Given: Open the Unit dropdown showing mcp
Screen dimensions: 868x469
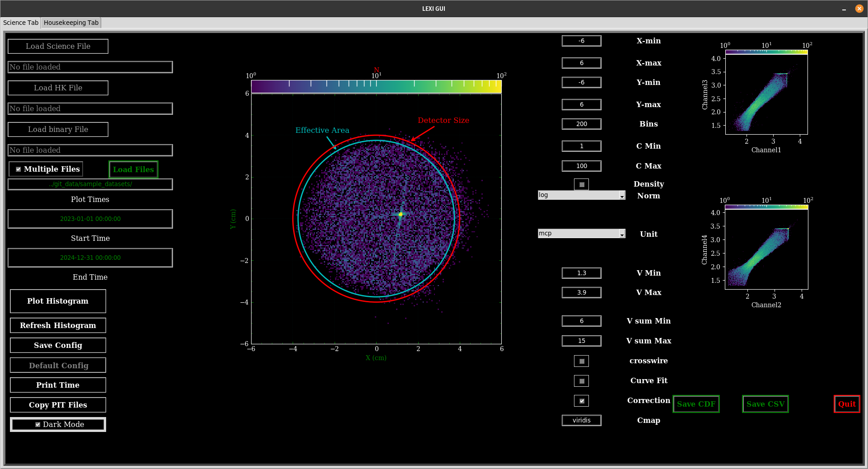Looking at the screenshot, I should pyautogui.click(x=581, y=234).
